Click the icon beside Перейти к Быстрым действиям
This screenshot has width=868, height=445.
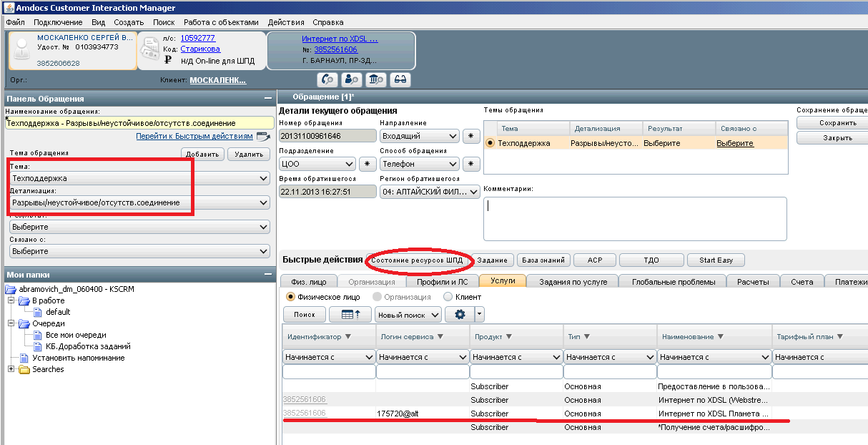[x=263, y=136]
